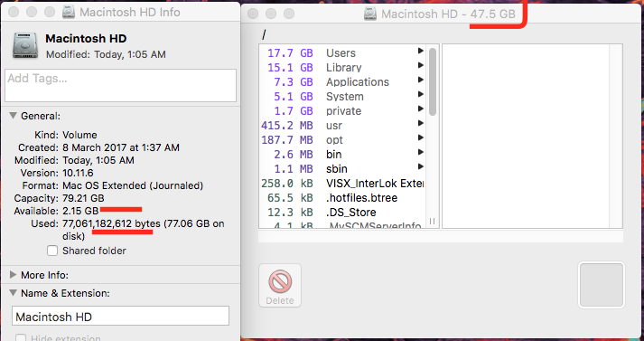644x341 pixels.
Task: Click the Kind Volume value
Action: tap(79, 135)
